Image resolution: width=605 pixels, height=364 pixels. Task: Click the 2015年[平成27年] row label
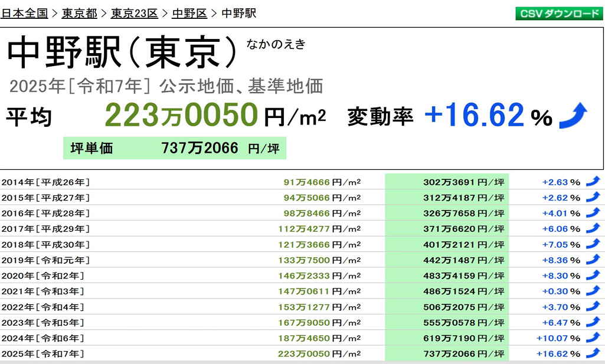[45, 198]
